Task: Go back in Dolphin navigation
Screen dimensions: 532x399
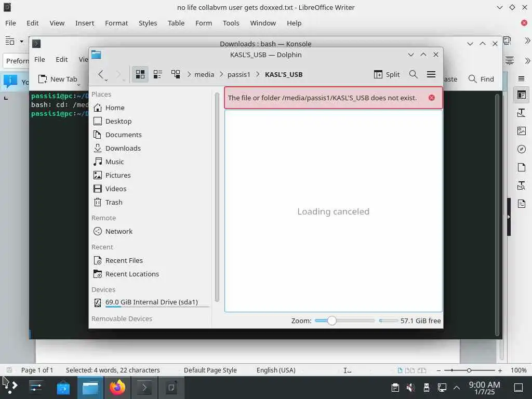Action: point(101,74)
